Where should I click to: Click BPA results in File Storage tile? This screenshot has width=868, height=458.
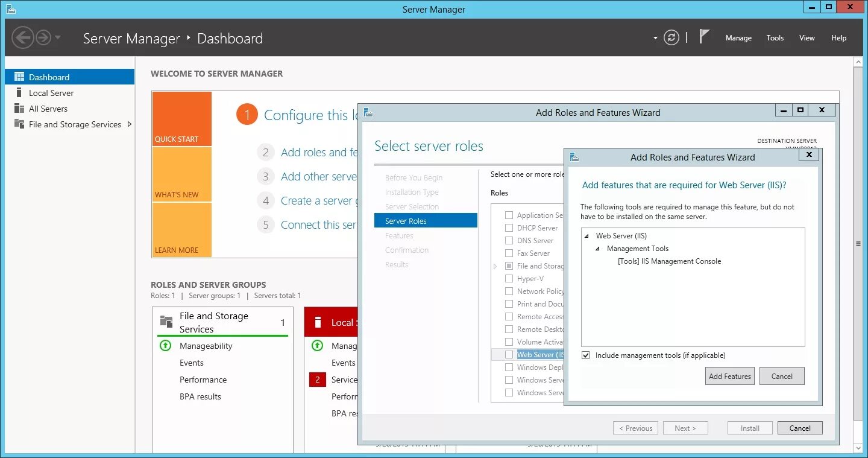pos(200,396)
